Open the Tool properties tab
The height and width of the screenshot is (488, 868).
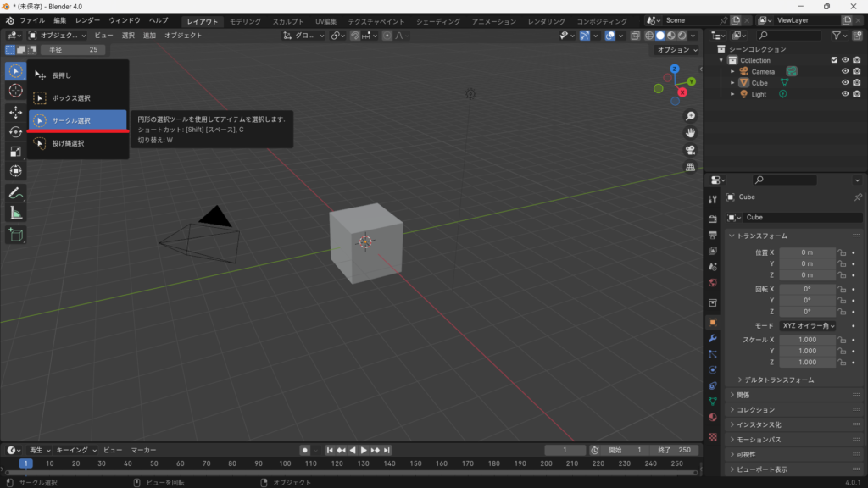712,200
